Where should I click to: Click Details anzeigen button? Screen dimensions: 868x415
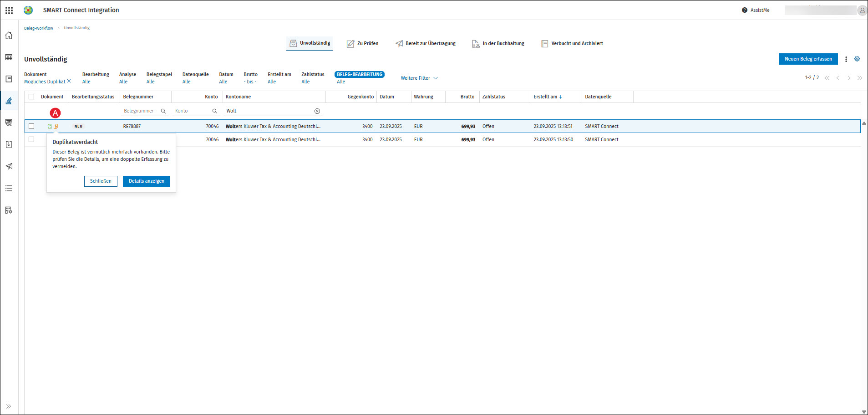(147, 181)
